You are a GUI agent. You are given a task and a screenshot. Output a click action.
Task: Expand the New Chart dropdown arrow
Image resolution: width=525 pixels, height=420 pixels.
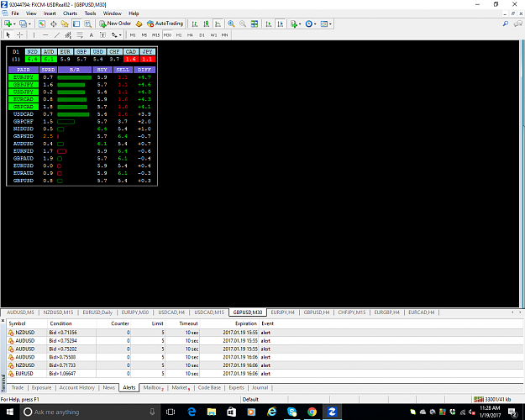tap(14, 24)
